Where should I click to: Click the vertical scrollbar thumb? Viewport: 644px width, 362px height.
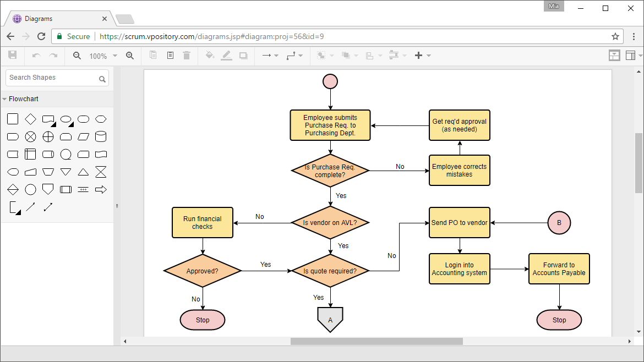click(638, 163)
